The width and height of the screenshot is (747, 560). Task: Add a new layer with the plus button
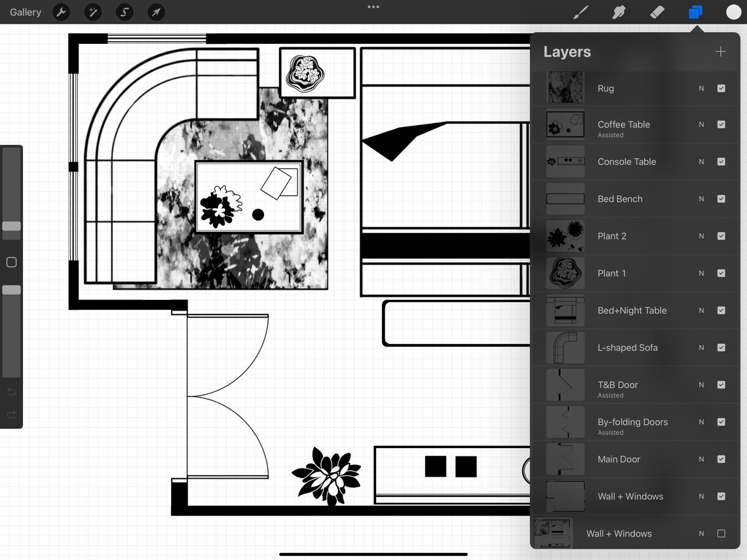coord(720,51)
